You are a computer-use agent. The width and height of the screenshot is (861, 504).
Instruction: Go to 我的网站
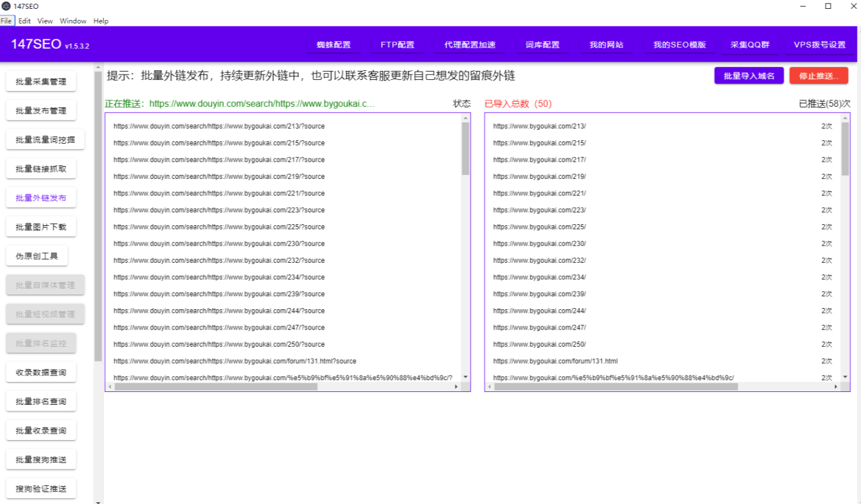tap(606, 45)
